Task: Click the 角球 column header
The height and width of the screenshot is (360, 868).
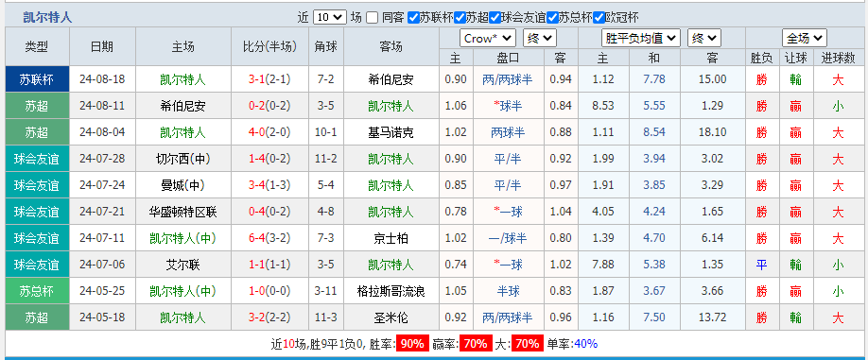Action: click(x=325, y=46)
